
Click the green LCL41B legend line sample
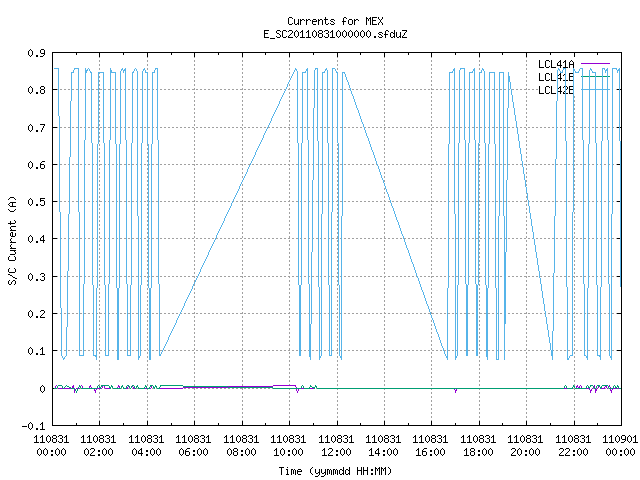pos(595,77)
